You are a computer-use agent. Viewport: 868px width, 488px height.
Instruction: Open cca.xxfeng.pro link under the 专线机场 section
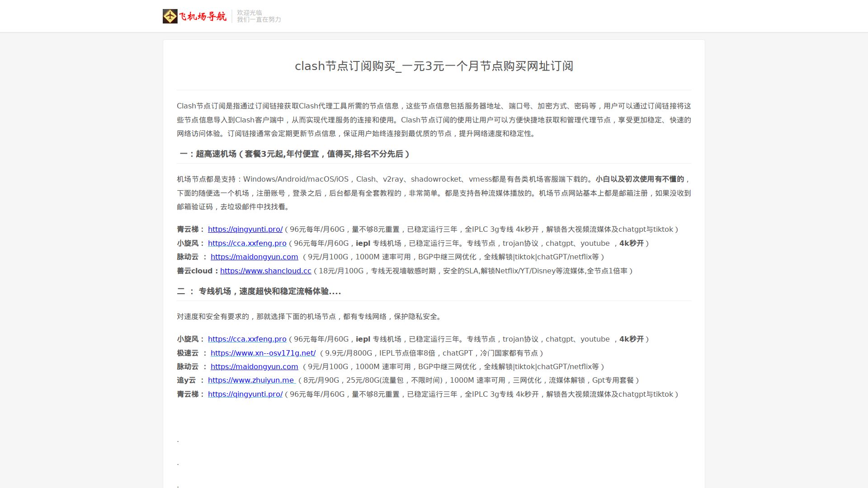click(x=247, y=339)
